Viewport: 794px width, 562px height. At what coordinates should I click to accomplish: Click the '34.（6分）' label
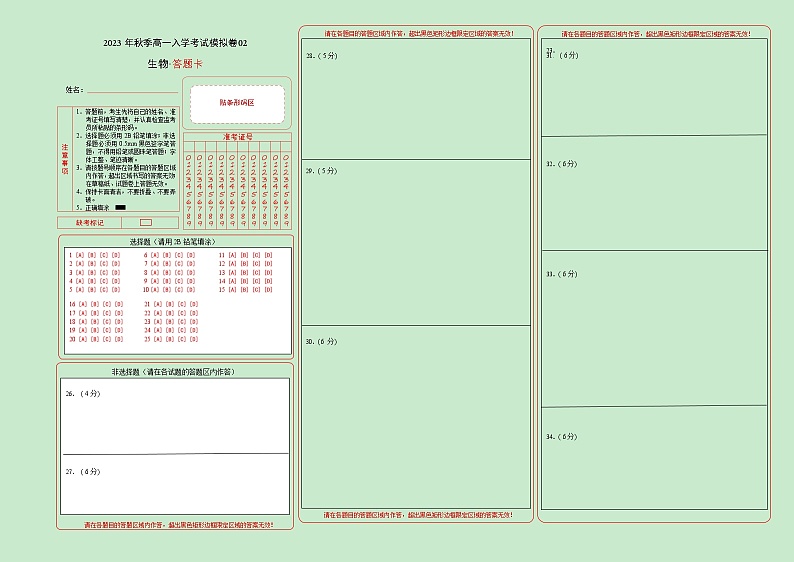(562, 436)
